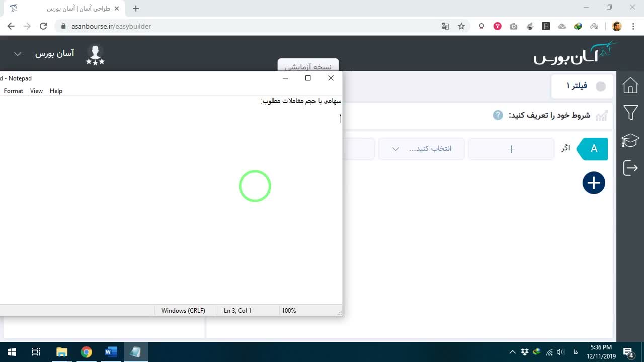Click the chart icon beside conditions heading
This screenshot has height=362, width=644.
[602, 116]
